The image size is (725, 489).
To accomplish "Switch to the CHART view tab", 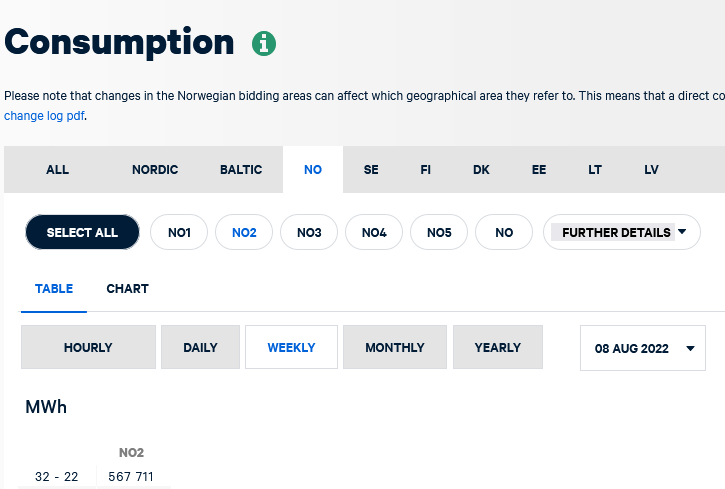I will pyautogui.click(x=128, y=289).
